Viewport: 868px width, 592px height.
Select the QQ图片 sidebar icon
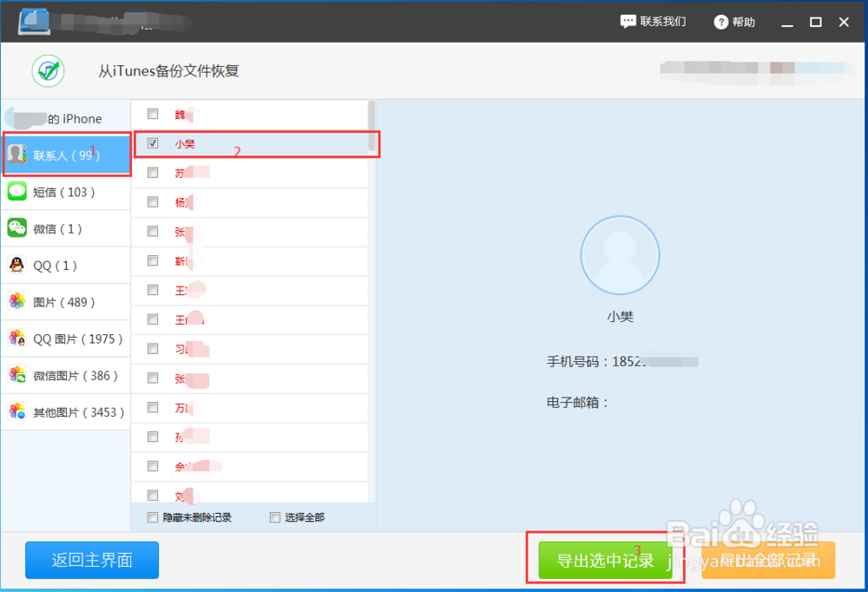click(18, 339)
